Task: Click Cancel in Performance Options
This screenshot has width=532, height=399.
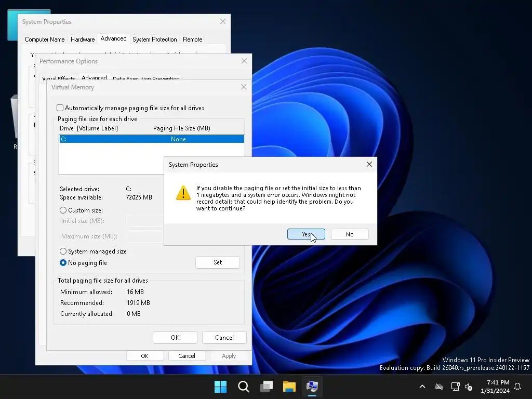Action: [187, 355]
